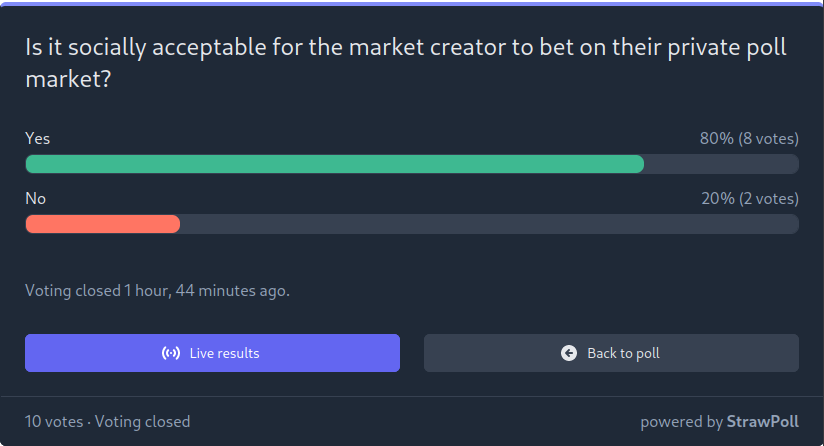Click the Live results button
824x446 pixels.
pos(212,353)
